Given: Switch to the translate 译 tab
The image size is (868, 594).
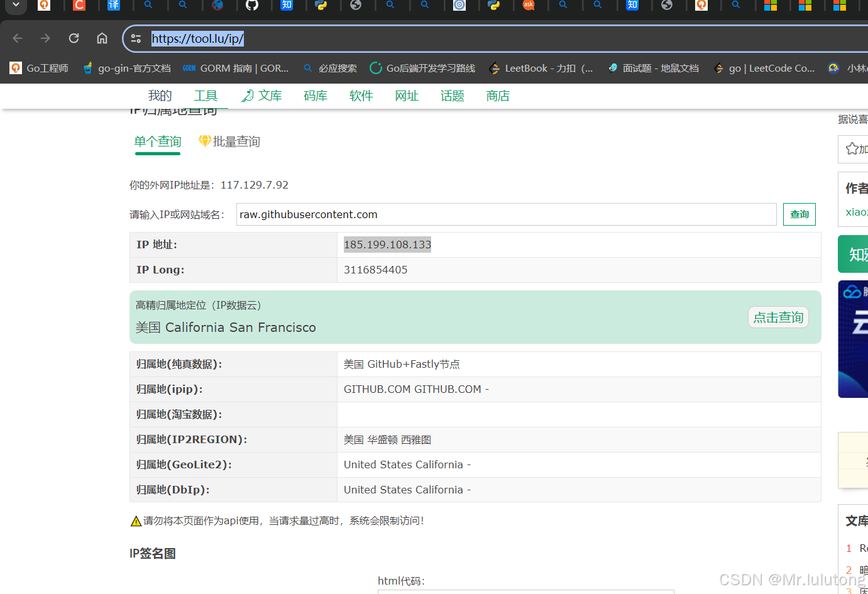Looking at the screenshot, I should [x=114, y=5].
